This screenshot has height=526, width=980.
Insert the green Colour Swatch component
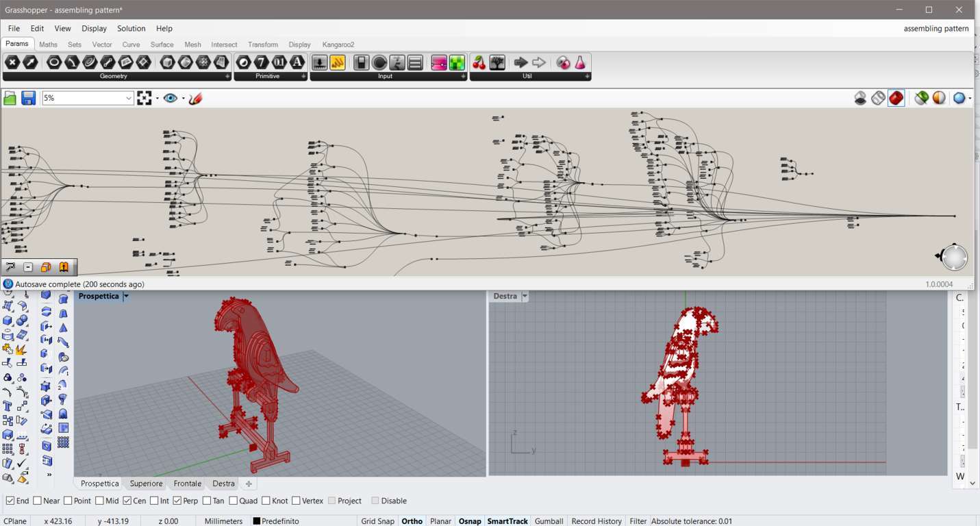[x=457, y=63]
